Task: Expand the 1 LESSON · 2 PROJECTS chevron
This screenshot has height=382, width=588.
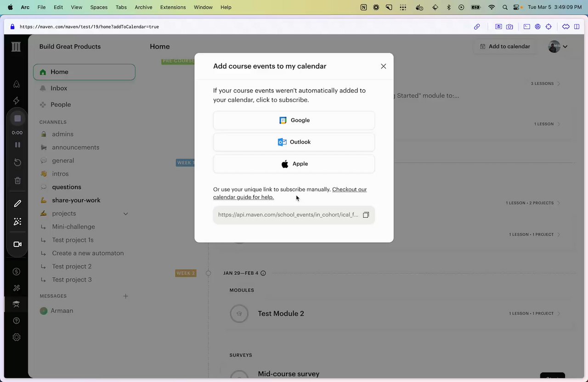Action: point(559,203)
